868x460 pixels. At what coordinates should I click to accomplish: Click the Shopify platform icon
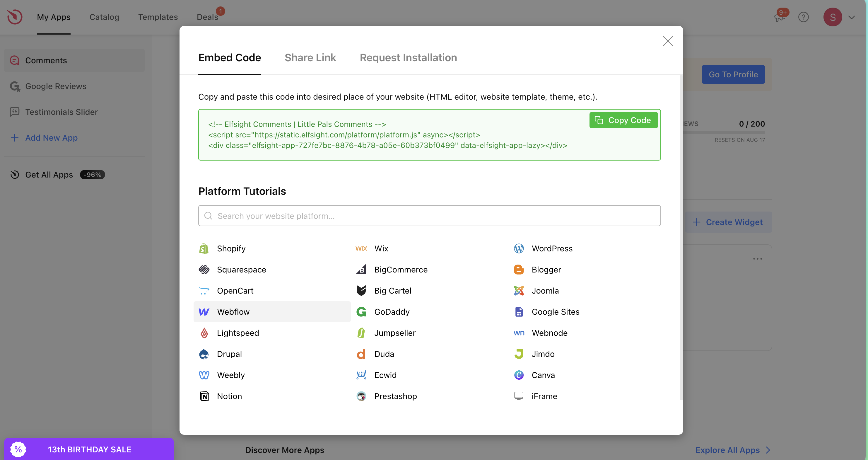[x=204, y=248]
